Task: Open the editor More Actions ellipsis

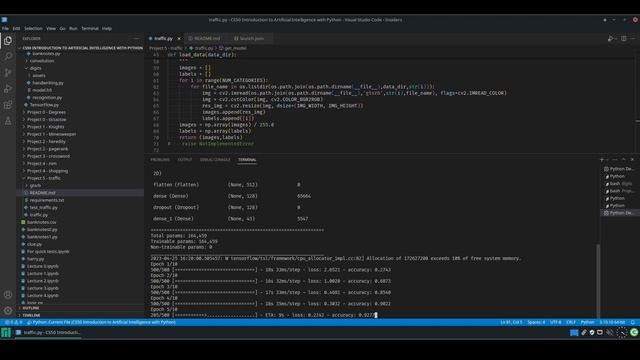Action: (632, 38)
